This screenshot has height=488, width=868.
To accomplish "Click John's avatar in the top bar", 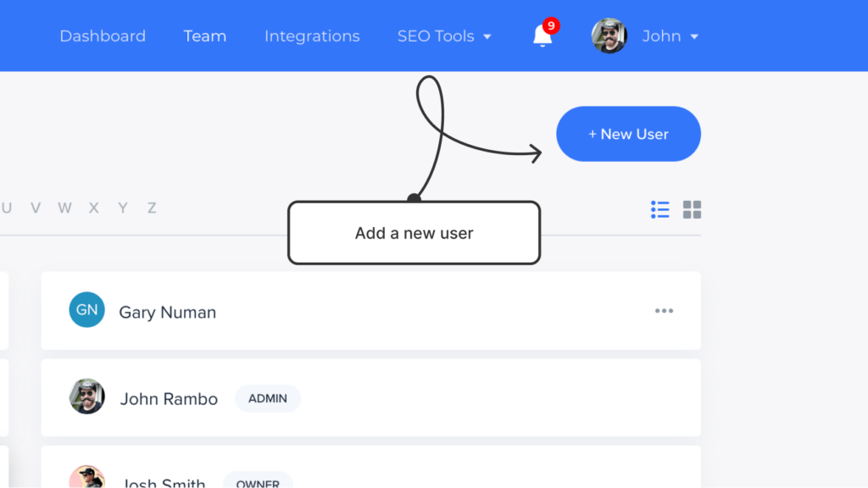I will tap(609, 36).
